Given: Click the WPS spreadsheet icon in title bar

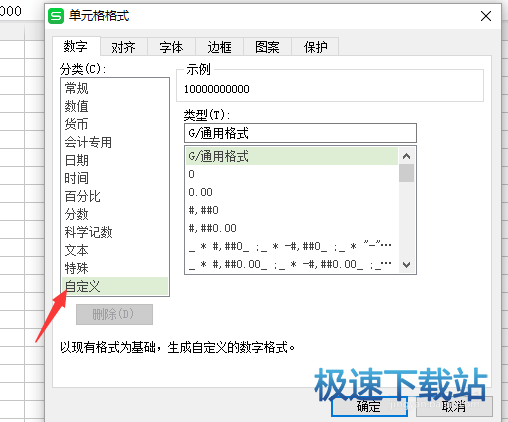Looking at the screenshot, I should 56,16.
